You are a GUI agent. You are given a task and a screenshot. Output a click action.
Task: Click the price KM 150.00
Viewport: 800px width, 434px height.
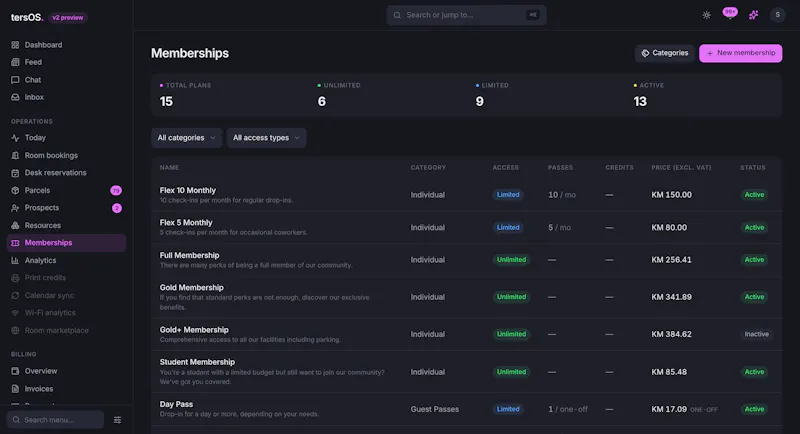tap(671, 195)
